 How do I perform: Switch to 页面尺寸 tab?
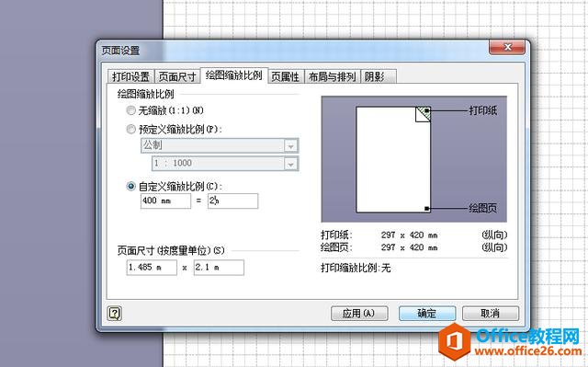pos(177,76)
